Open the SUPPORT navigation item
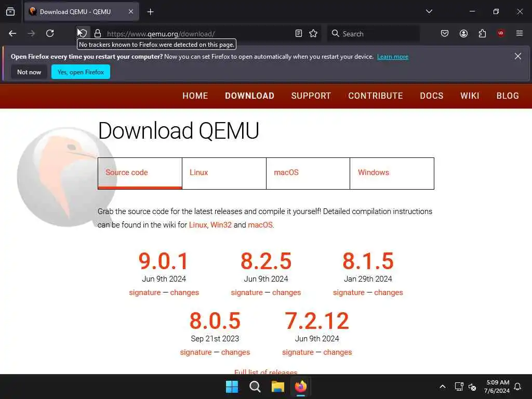532x399 pixels. coord(311,96)
